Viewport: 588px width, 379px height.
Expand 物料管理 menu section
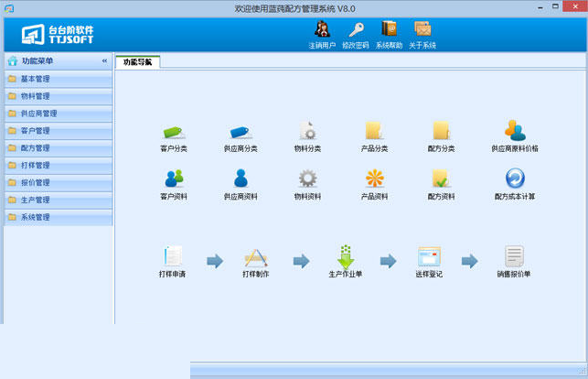59,96
